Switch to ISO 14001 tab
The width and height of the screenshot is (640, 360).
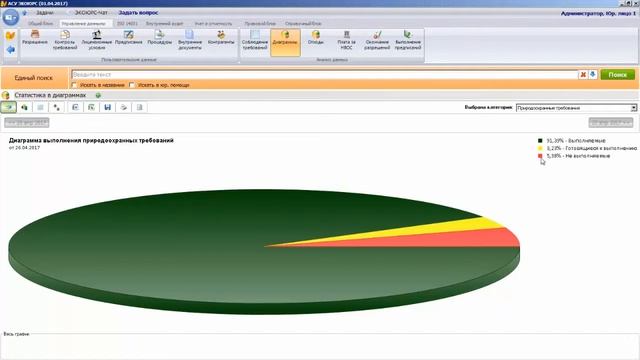point(127,24)
